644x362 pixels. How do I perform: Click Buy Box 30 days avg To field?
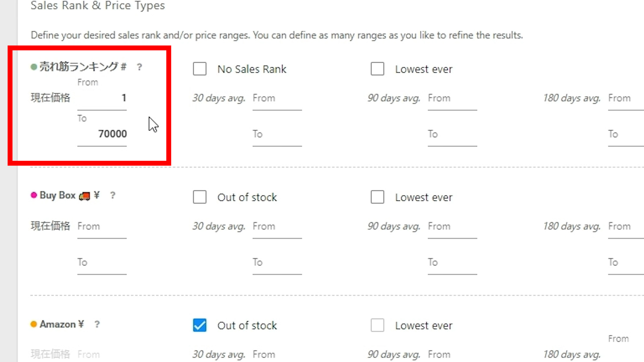[x=277, y=262]
